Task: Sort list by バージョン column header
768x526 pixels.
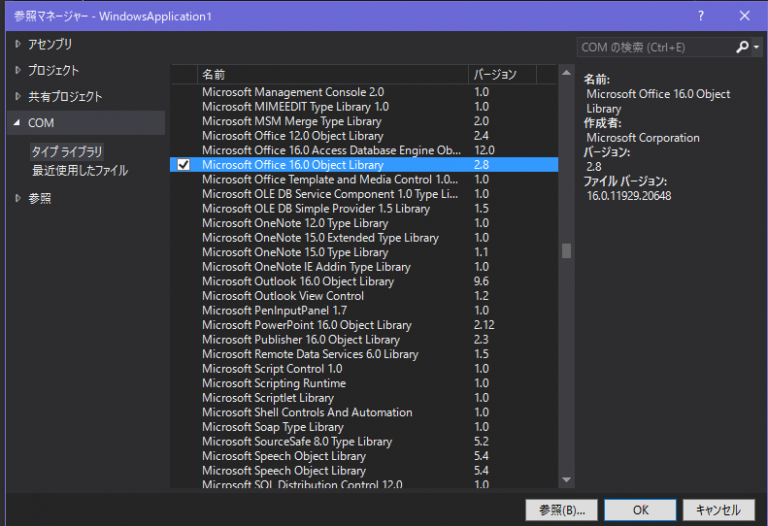Action: (500, 74)
